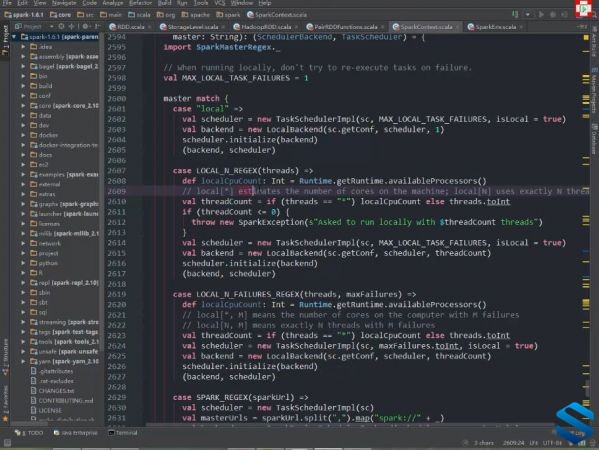599x450 pixels.
Task: Open the Java Enterprise tool window
Action: pyautogui.click(x=76, y=432)
